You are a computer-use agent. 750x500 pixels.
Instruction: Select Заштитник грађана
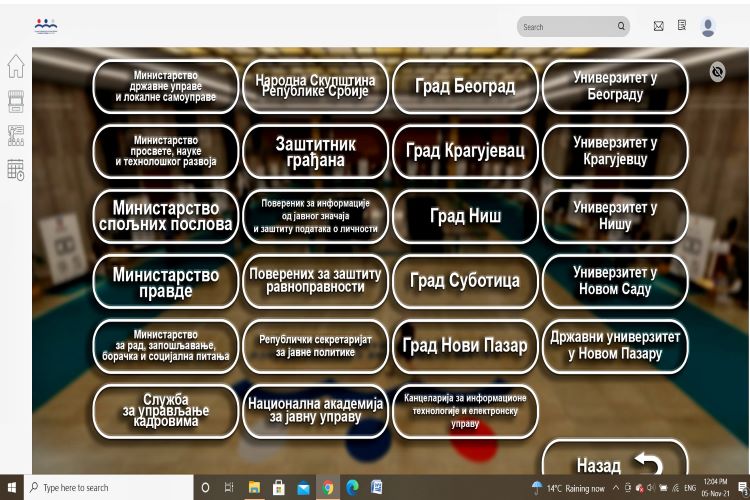[315, 152]
